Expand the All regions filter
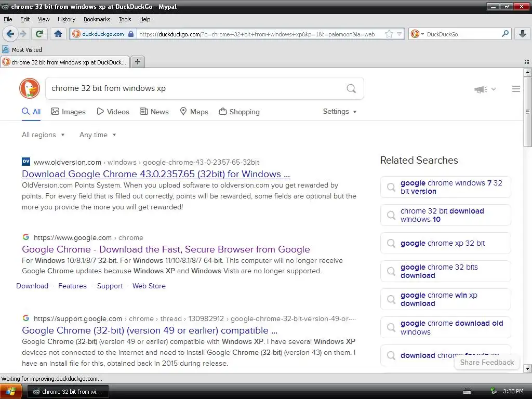The width and height of the screenshot is (532, 399). point(43,135)
